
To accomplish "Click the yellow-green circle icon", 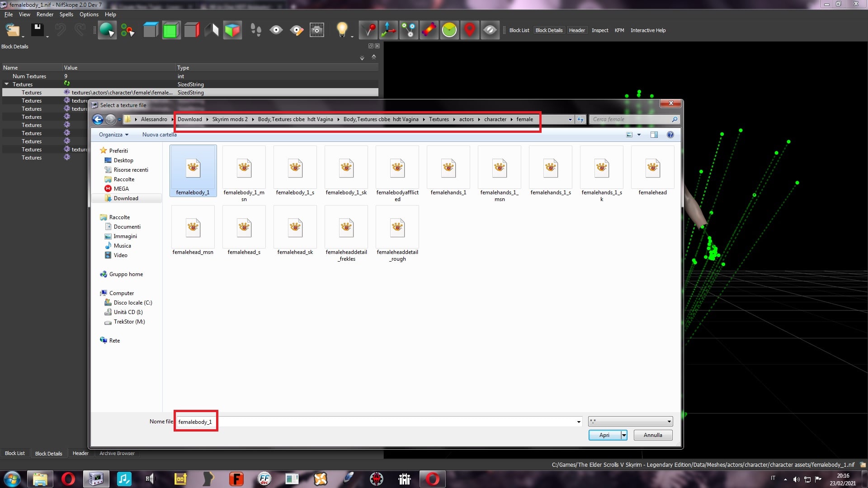I will [x=449, y=30].
